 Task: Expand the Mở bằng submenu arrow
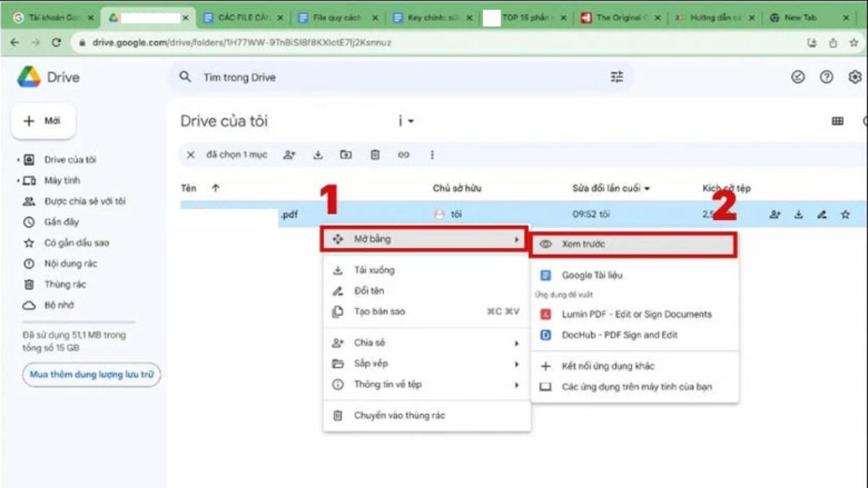click(518, 239)
